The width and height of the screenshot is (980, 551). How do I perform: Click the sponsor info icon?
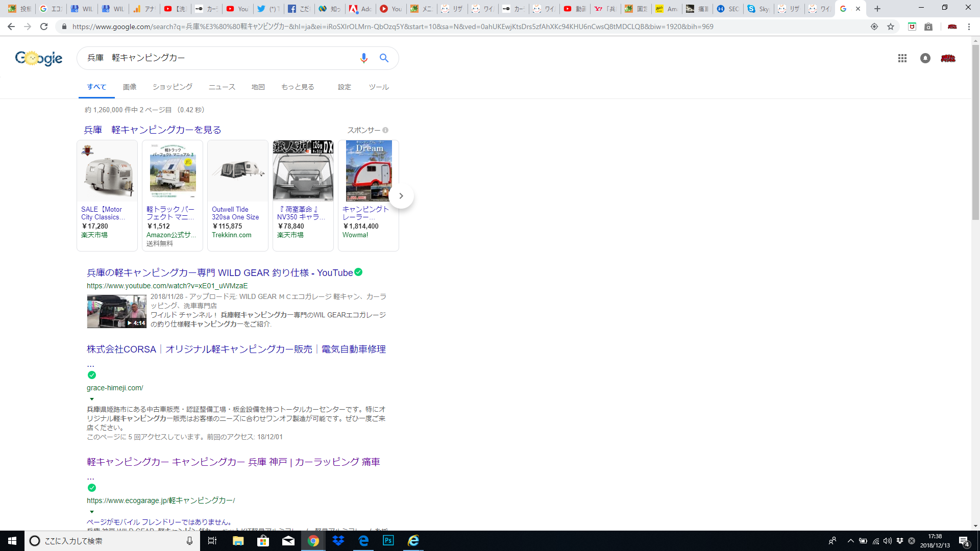tap(385, 130)
